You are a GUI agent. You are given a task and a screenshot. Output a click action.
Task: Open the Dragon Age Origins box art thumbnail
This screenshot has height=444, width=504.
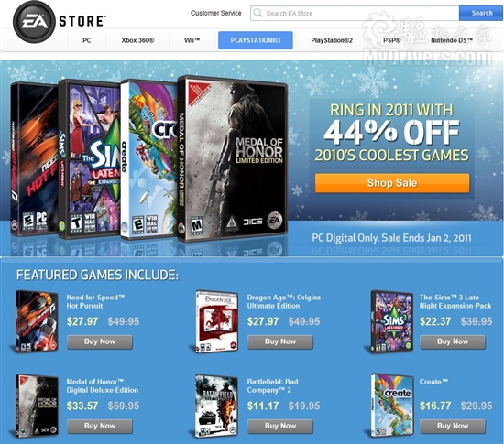coord(217,321)
